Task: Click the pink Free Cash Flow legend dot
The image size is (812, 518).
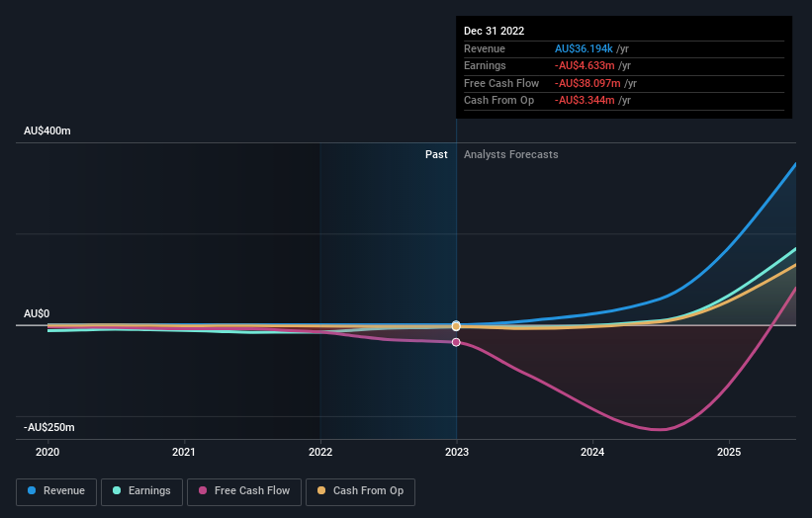Action: [x=203, y=490]
